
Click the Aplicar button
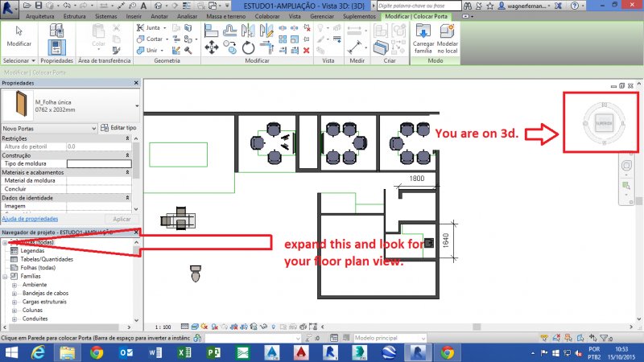[122, 219]
